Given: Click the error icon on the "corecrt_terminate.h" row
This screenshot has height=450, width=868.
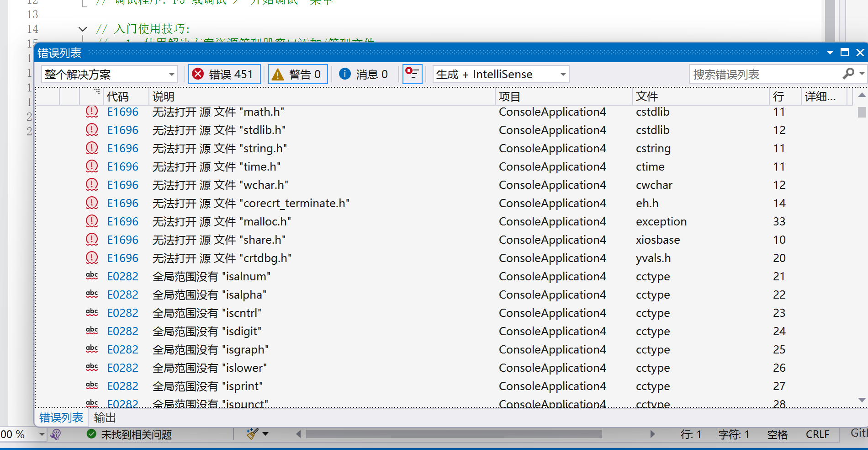Looking at the screenshot, I should click(x=92, y=203).
